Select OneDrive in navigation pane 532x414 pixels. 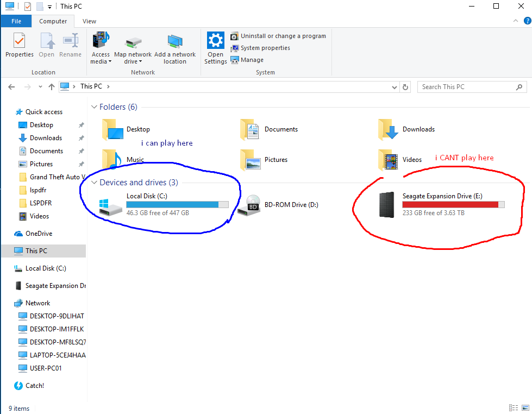(39, 234)
